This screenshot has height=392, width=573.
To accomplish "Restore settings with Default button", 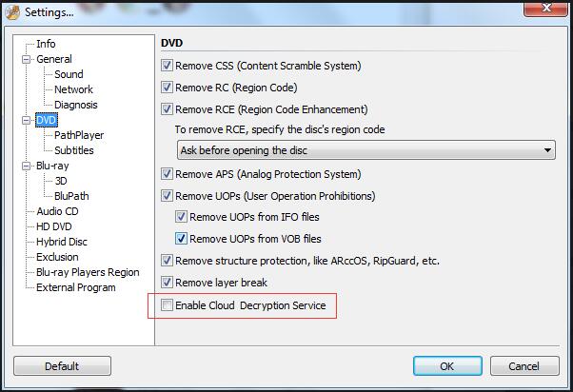I will pyautogui.click(x=62, y=366).
